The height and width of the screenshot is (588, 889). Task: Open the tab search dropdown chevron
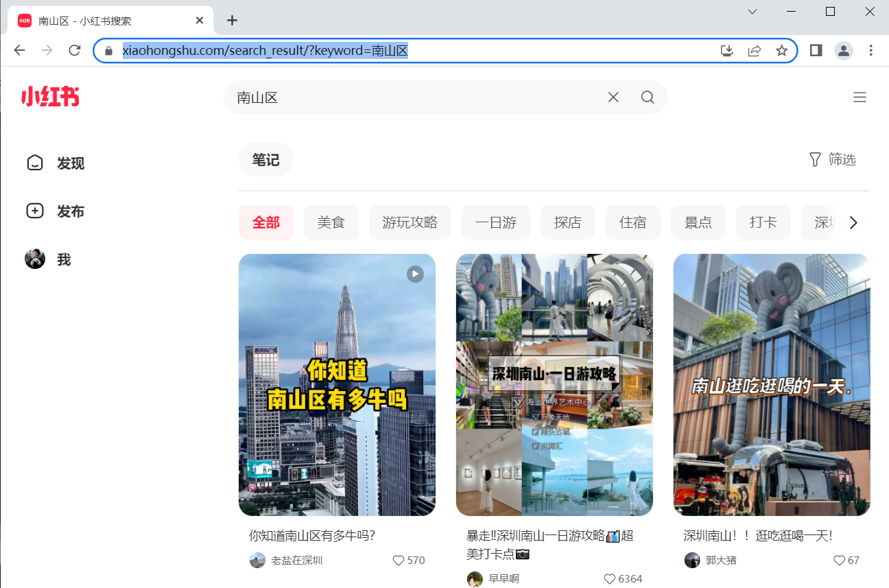752,12
